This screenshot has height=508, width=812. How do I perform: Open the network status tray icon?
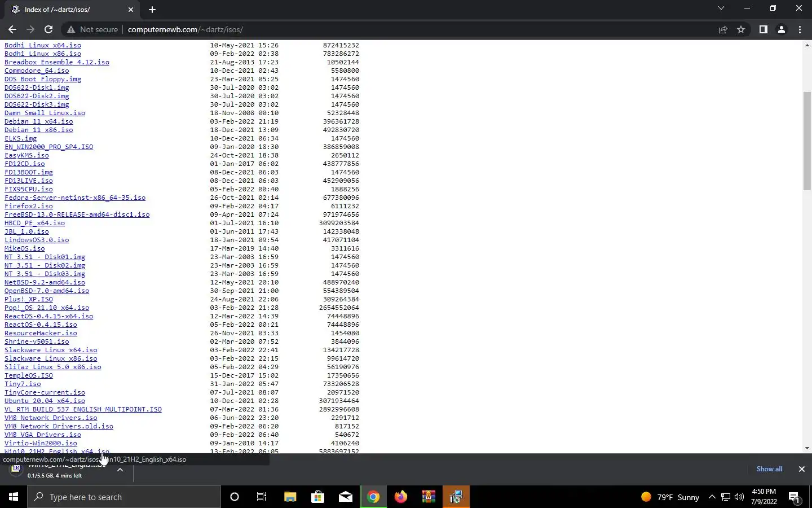click(726, 497)
